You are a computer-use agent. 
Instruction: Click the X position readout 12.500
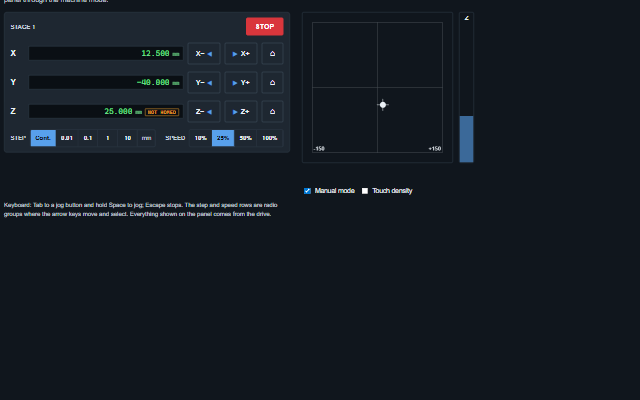[106, 53]
